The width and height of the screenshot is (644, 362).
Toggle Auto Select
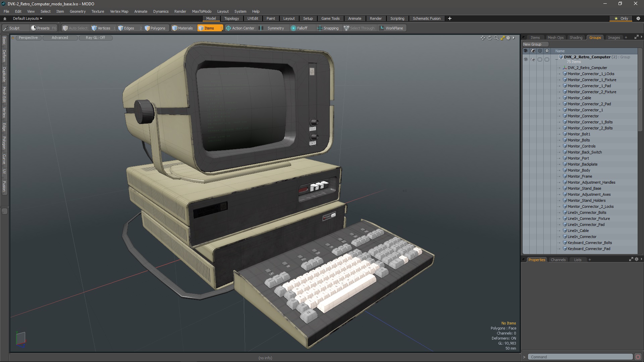pos(75,28)
